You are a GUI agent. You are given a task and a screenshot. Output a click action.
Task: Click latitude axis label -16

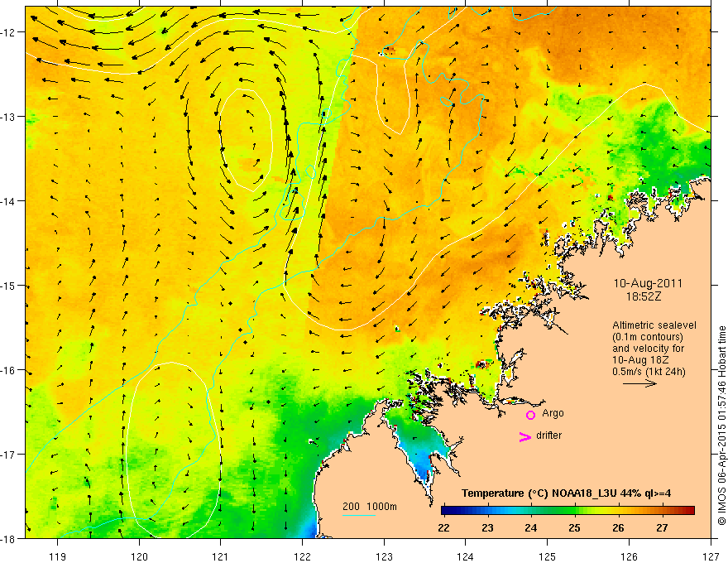pyautogui.click(x=8, y=371)
